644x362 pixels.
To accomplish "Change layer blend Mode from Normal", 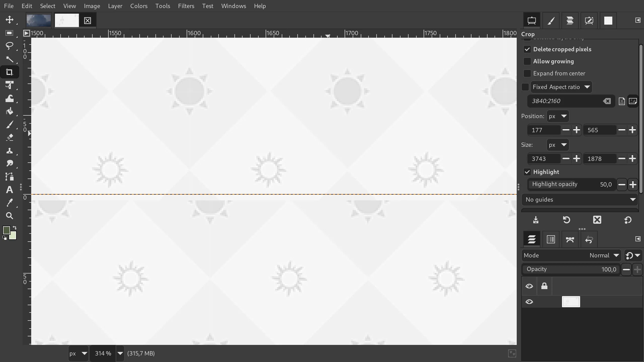I will 604,255.
